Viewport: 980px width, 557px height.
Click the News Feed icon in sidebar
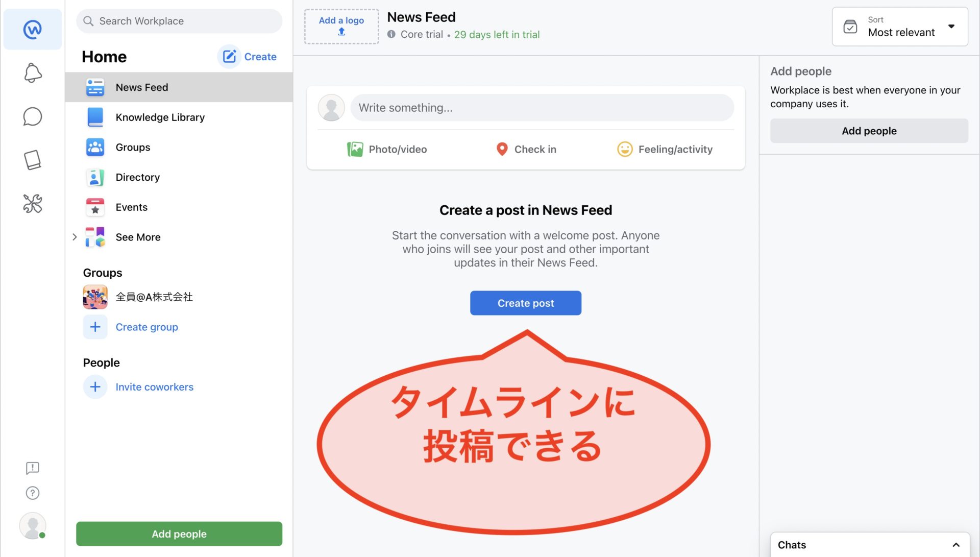pos(95,87)
